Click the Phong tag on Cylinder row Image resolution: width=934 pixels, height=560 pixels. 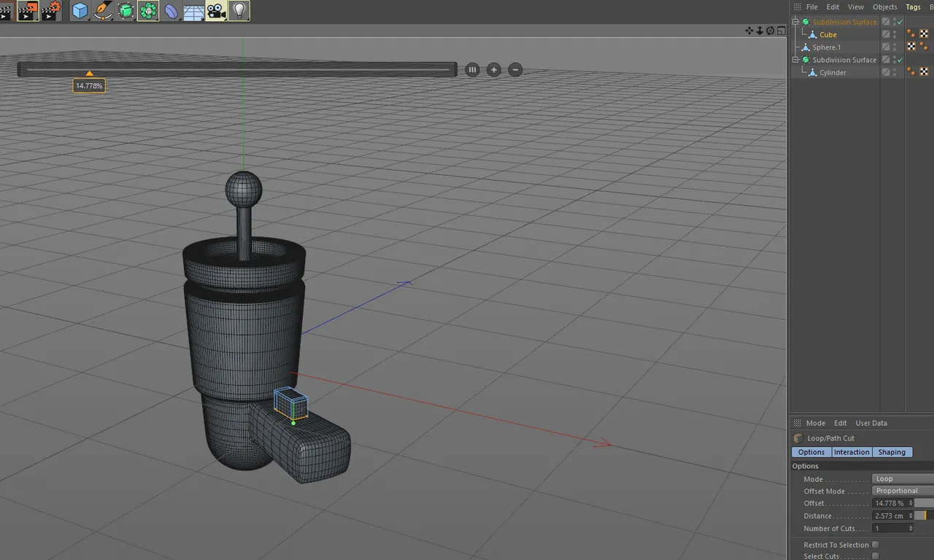pos(911,71)
